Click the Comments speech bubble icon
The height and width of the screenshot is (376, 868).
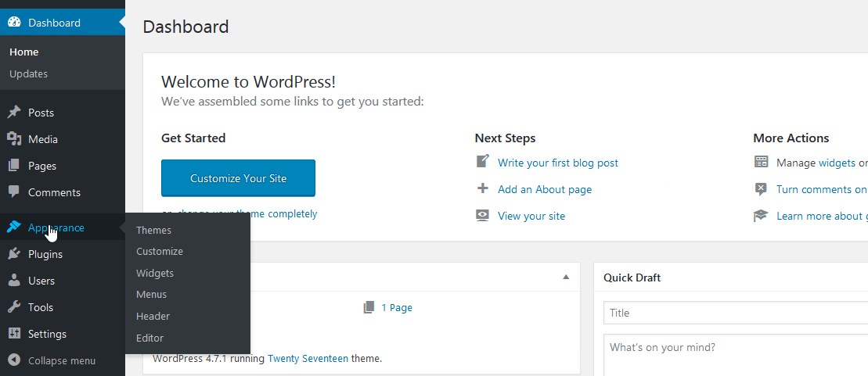pyautogui.click(x=14, y=192)
